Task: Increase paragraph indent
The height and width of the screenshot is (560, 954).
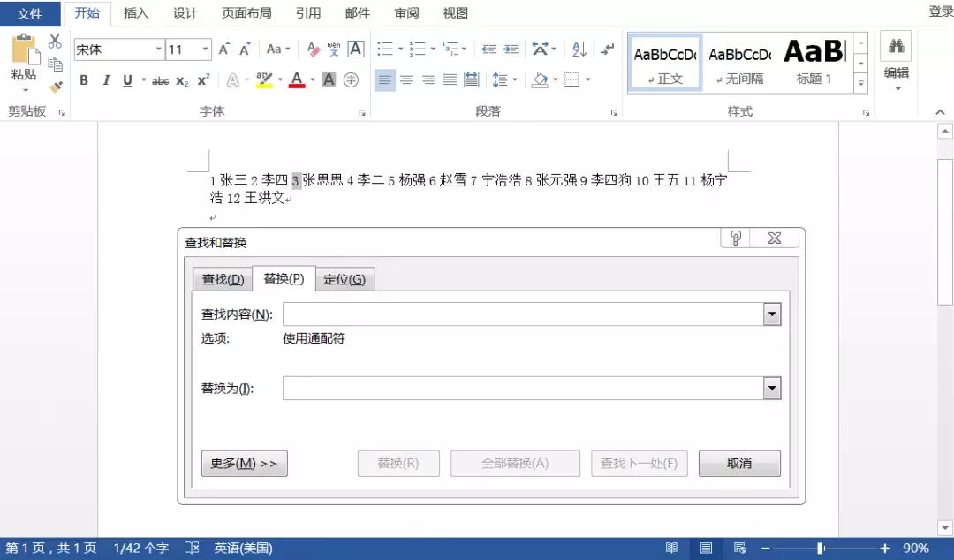Action: pos(511,49)
